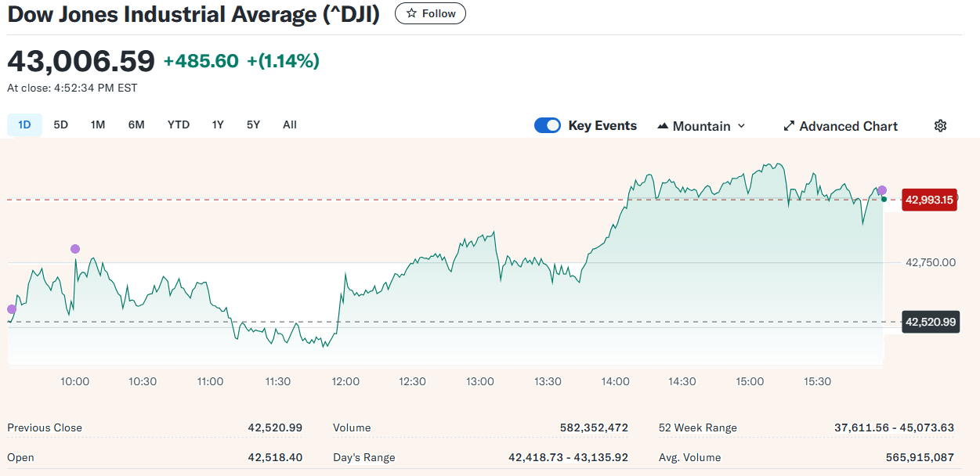This screenshot has height=476, width=980.
Task: Click the At close 4:52:34 PM EST text
Action: (72, 88)
